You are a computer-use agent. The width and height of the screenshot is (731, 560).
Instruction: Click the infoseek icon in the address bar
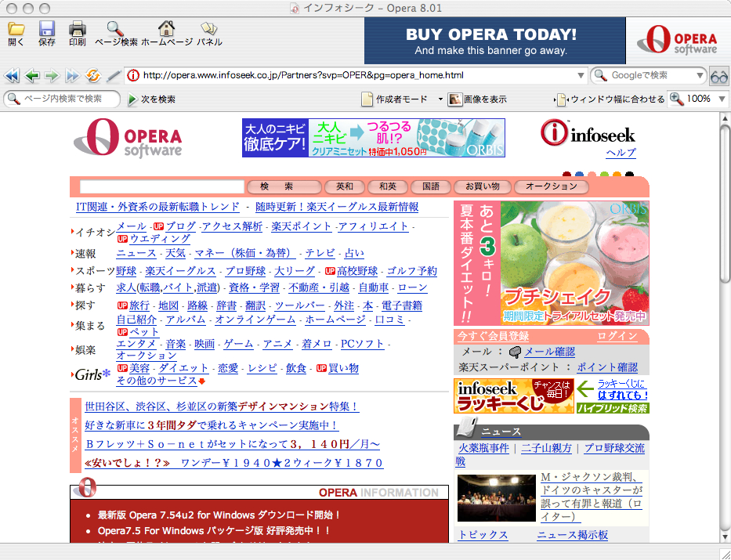click(x=133, y=75)
